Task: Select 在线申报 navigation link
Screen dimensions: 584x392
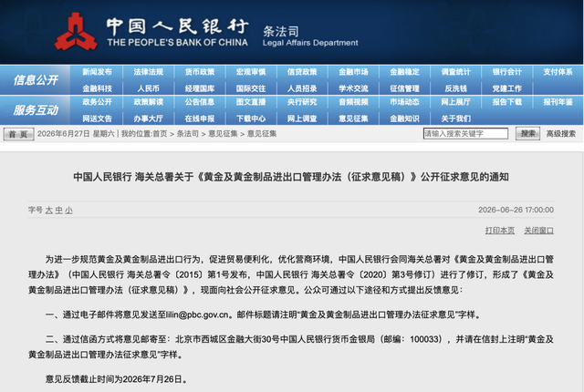Action: pyautogui.click(x=200, y=119)
